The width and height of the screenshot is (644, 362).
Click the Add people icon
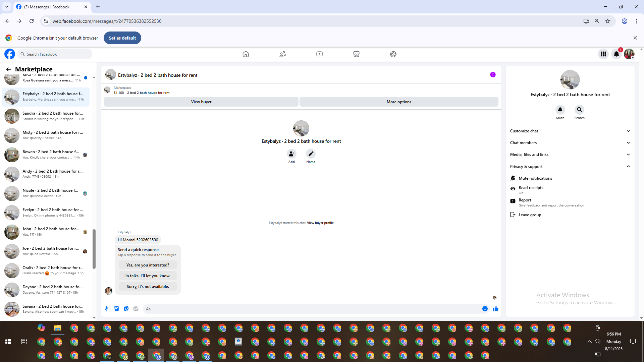pos(291,154)
